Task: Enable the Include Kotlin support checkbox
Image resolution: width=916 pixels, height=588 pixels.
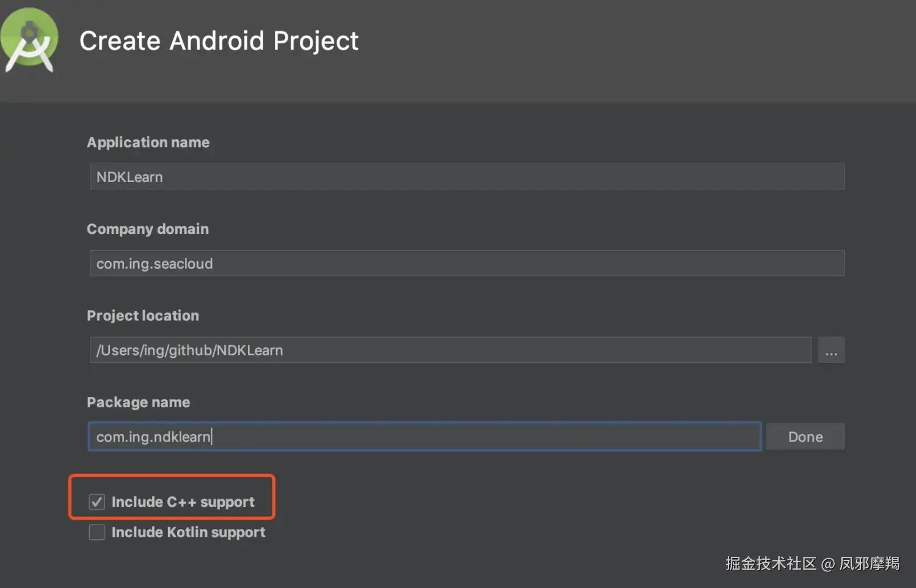Action: (x=97, y=532)
